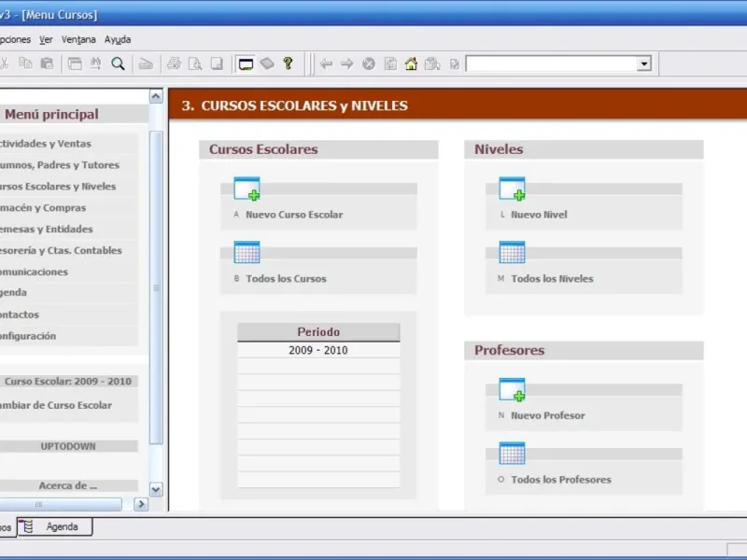Click the binoculars find icon

pos(96,63)
